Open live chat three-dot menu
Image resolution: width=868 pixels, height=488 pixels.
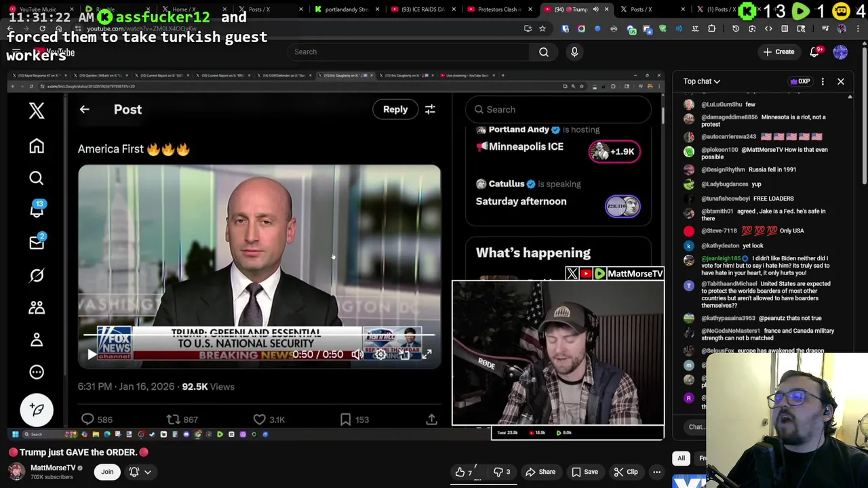point(823,81)
